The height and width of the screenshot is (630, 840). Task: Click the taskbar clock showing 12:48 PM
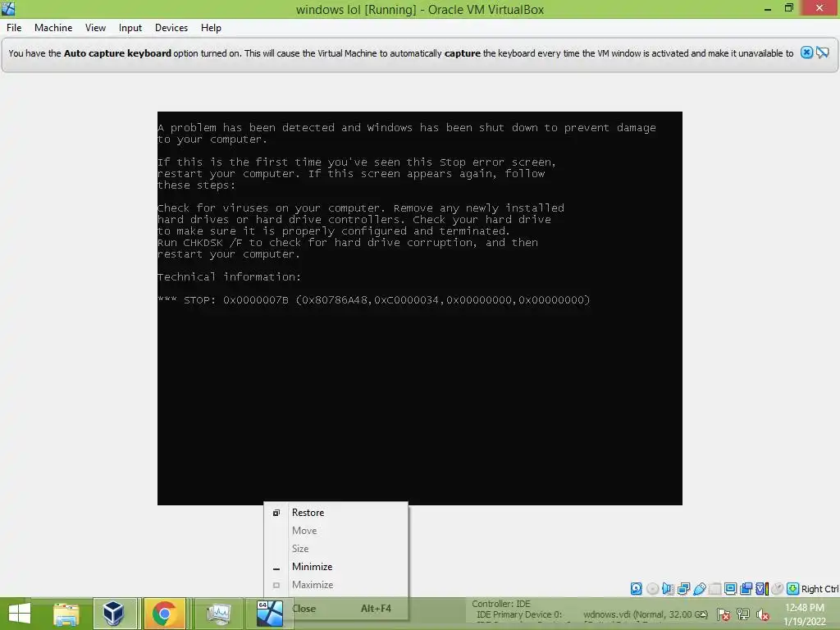(x=805, y=614)
